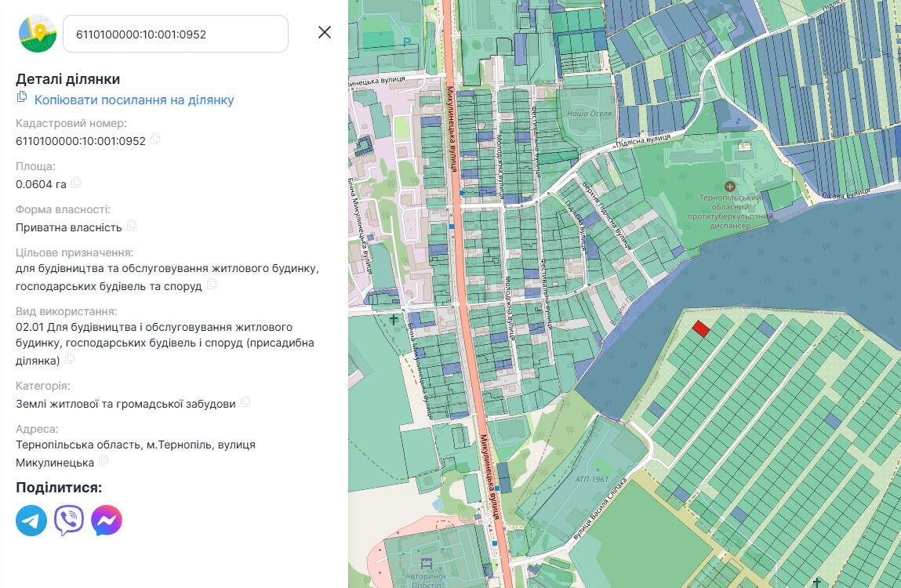Click the copy-link icon beside Копіювати посилання

pyautogui.click(x=22, y=96)
